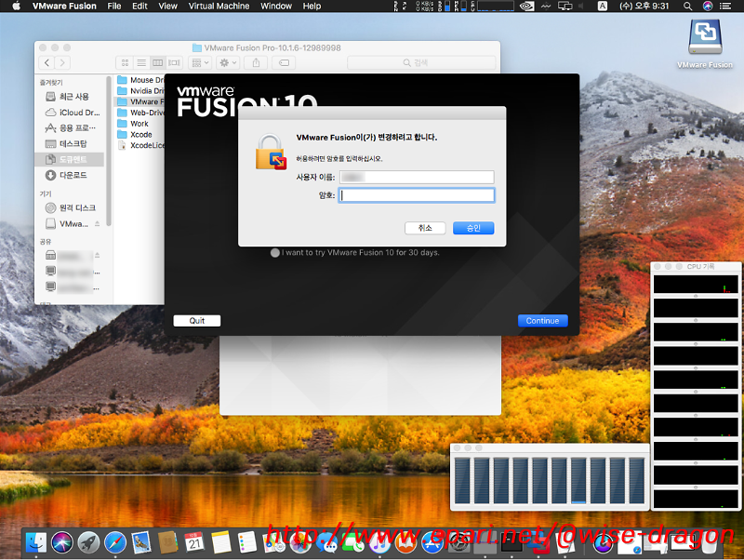Open the View menu
The width and height of the screenshot is (744, 560).
[x=167, y=7]
